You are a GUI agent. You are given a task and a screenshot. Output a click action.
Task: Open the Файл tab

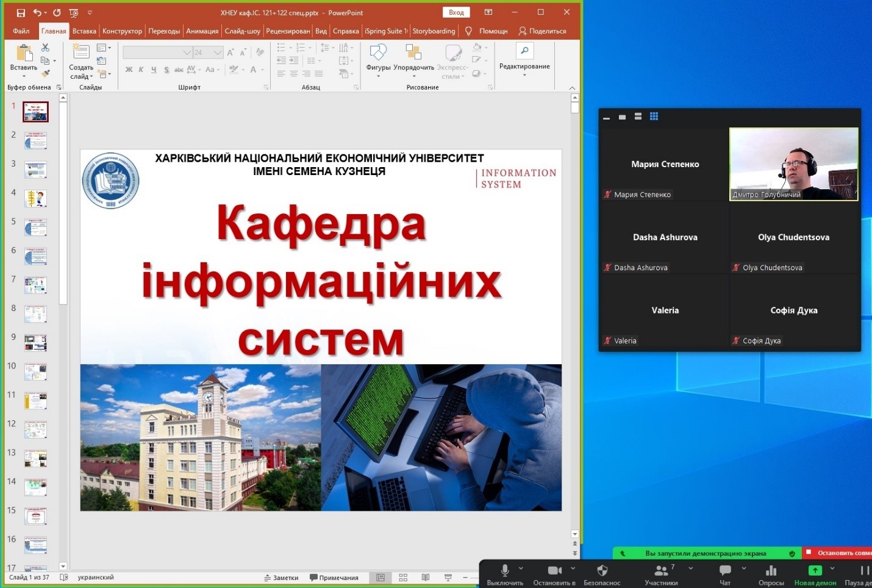coord(21,31)
